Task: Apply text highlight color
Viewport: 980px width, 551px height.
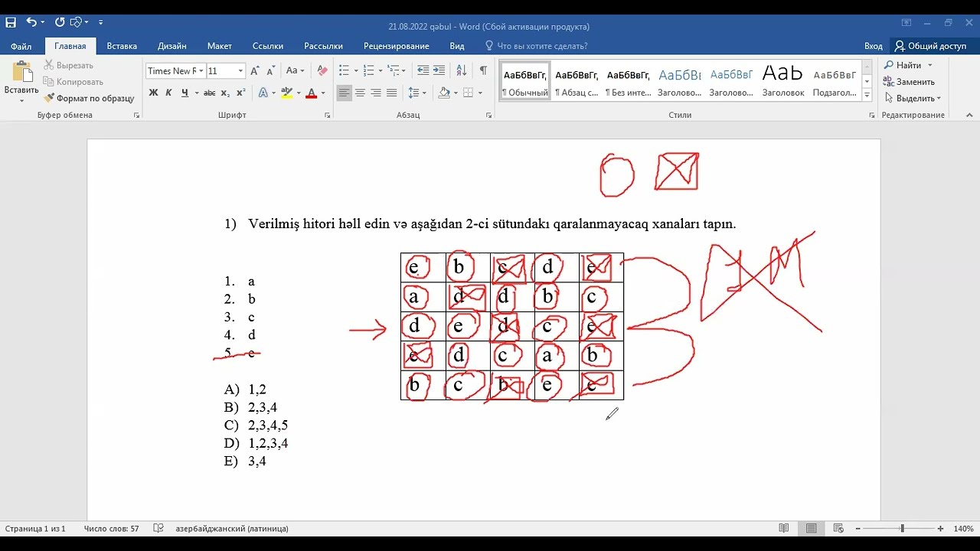Action: coord(286,93)
